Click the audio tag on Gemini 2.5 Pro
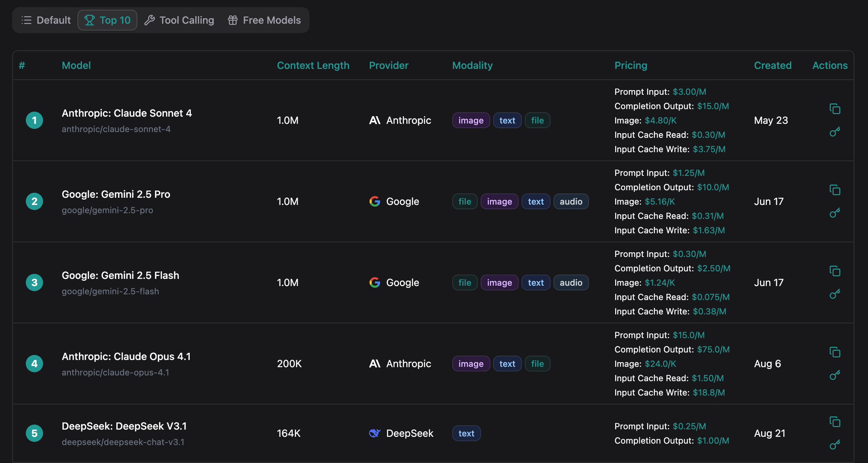This screenshot has width=868, height=463. point(571,201)
